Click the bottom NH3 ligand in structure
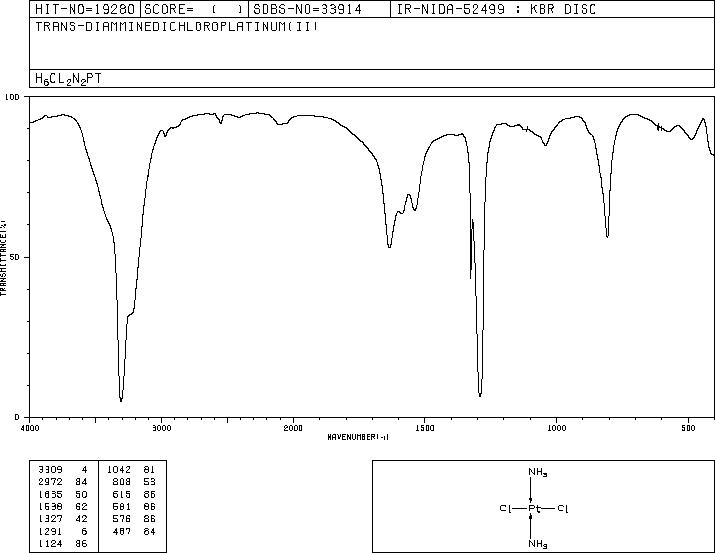Image resolution: width=715 pixels, height=553 pixels. (538, 544)
